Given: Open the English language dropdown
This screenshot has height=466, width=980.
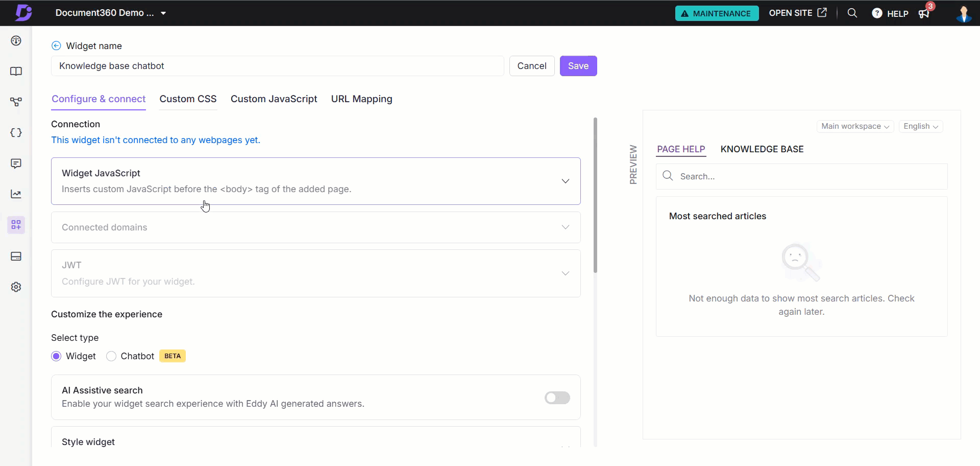Looking at the screenshot, I should (921, 126).
